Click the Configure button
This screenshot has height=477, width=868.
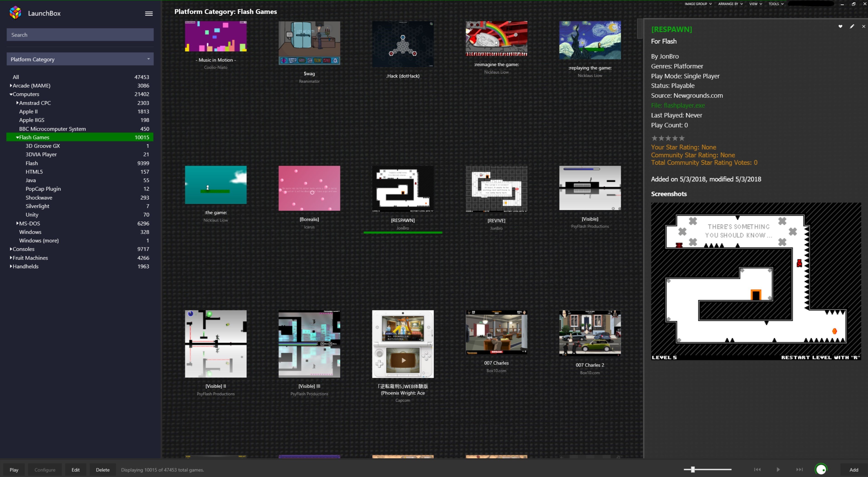[x=45, y=470]
